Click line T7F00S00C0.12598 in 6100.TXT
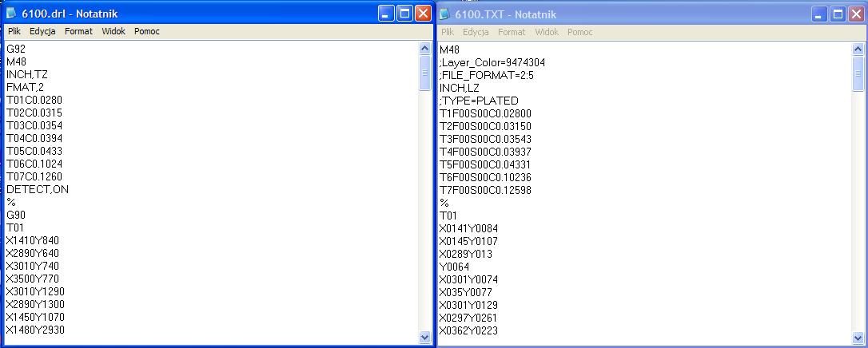Screen dimensions: 868x348 click(485, 190)
